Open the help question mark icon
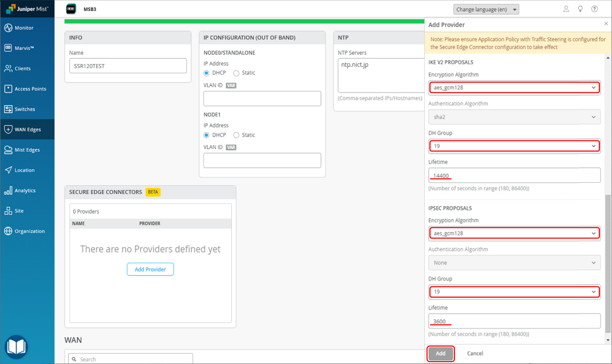Viewport: 612px width, 364px height. tap(594, 9)
